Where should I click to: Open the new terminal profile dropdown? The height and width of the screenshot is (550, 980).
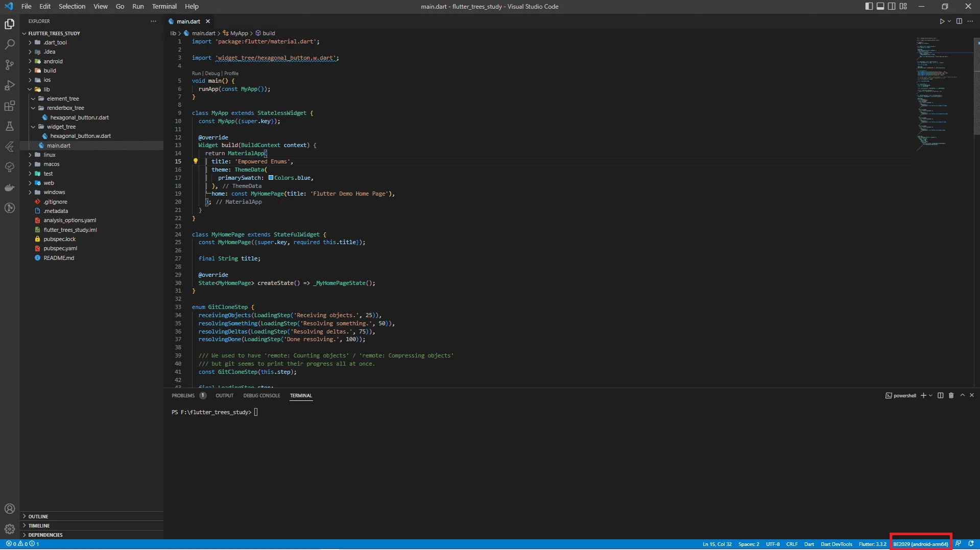[x=930, y=396]
